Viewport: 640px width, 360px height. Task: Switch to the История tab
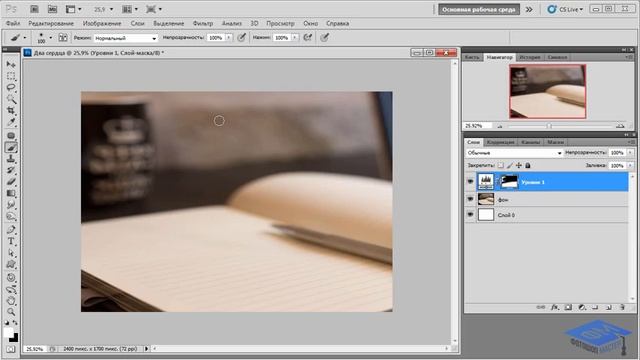pyautogui.click(x=529, y=57)
